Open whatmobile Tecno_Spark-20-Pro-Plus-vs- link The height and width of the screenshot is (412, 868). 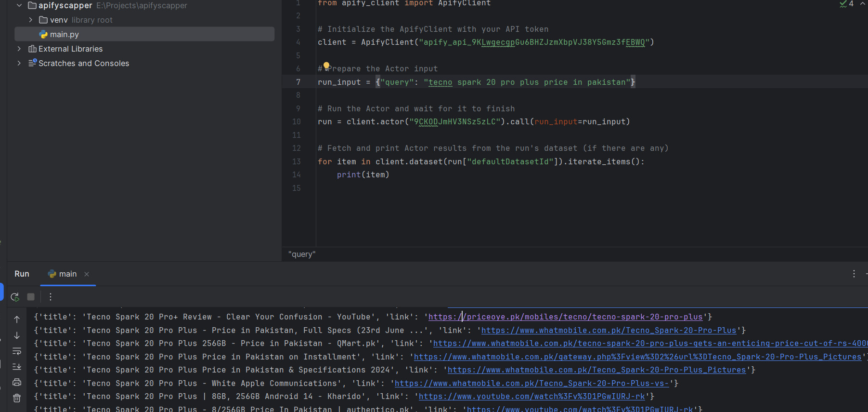point(531,384)
